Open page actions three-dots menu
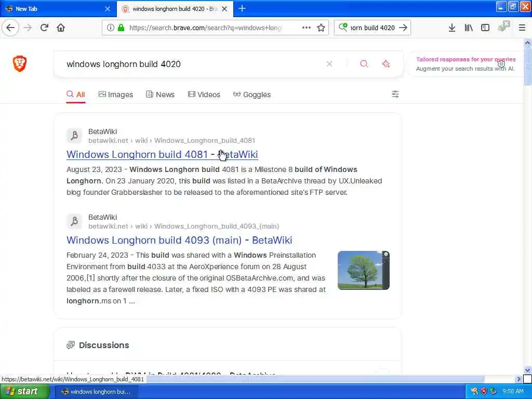This screenshot has height=399, width=532. pyautogui.click(x=306, y=28)
